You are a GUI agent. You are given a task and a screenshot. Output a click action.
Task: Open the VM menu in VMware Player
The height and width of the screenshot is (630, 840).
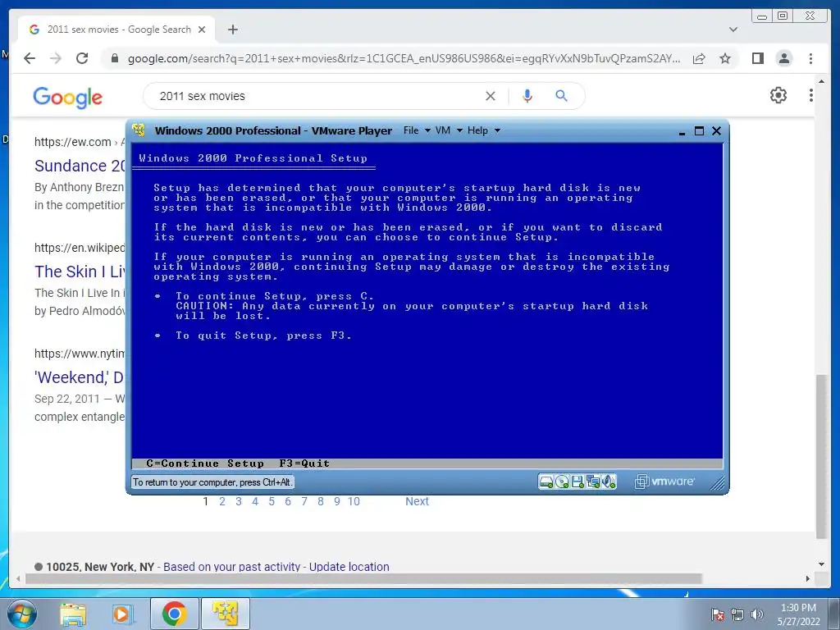(x=448, y=130)
